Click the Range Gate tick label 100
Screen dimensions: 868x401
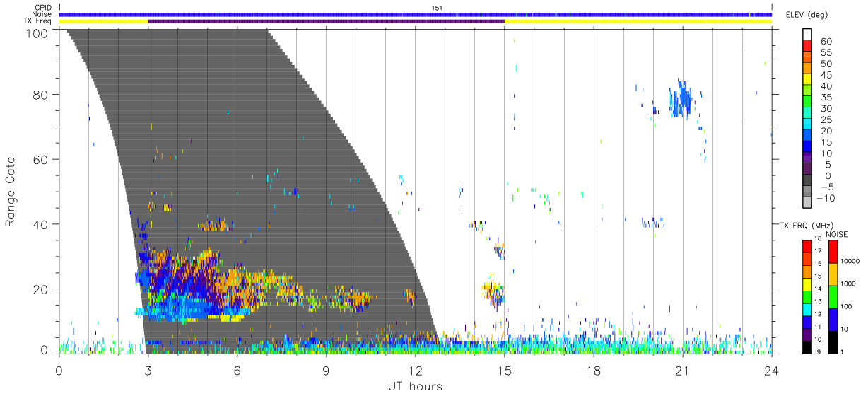pos(38,33)
